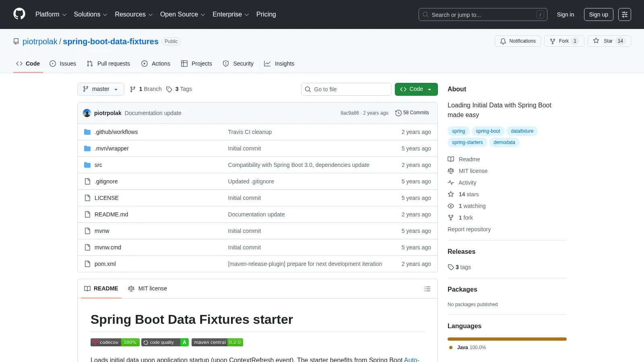Click the datafixture topic tag
This screenshot has width=644, height=362.
(522, 131)
